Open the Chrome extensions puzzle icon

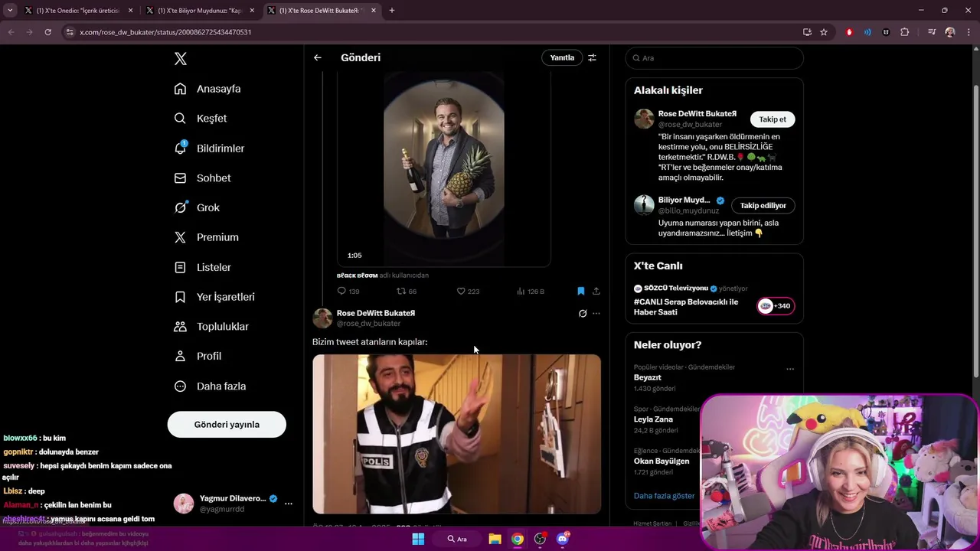pos(905,32)
